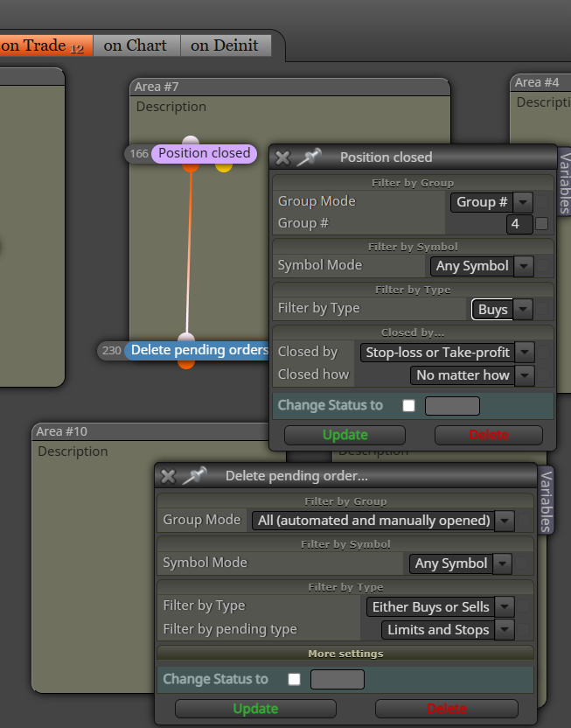Close the Delete pending order panel via X
The width and height of the screenshot is (571, 728).
169,477
